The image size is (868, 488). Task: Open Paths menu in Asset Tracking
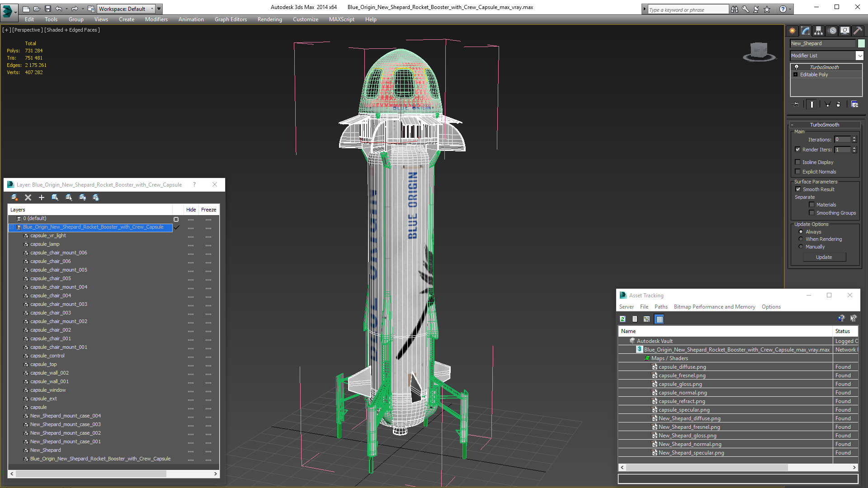(x=661, y=307)
